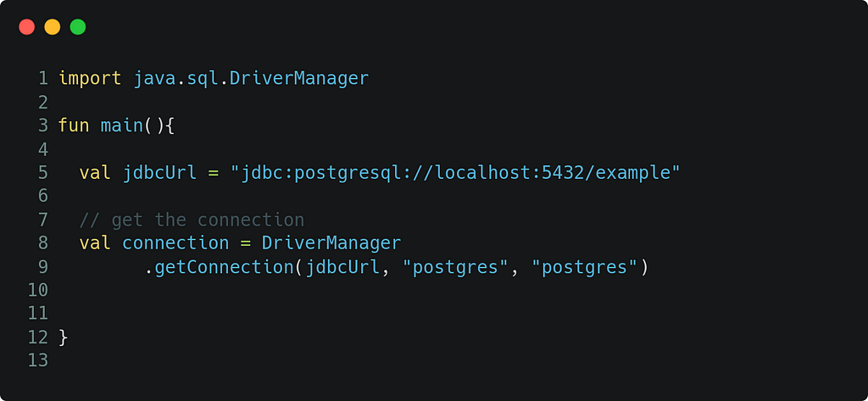Click the import keyword on line 1
This screenshot has height=401, width=868.
tap(90, 79)
